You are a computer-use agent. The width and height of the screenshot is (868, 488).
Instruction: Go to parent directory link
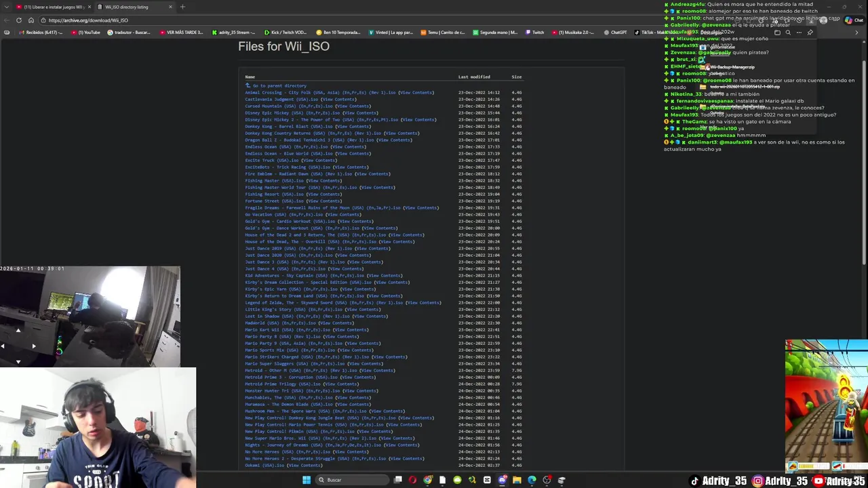click(279, 86)
